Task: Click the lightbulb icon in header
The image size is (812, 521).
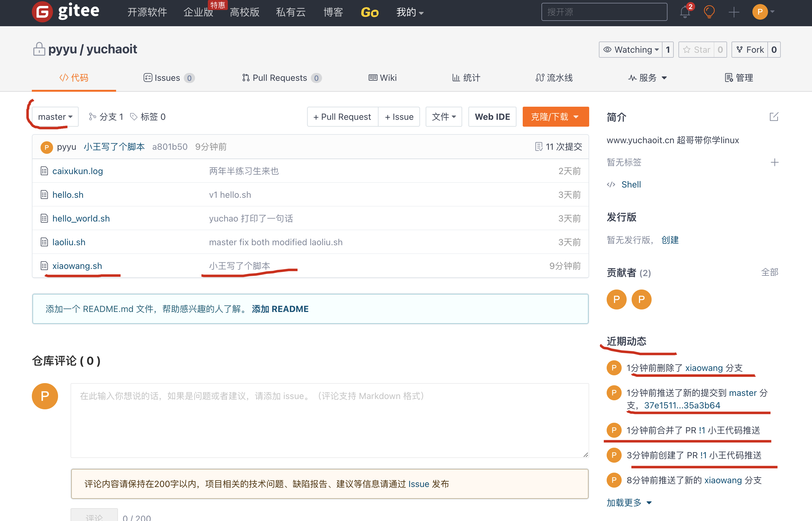Action: click(709, 12)
